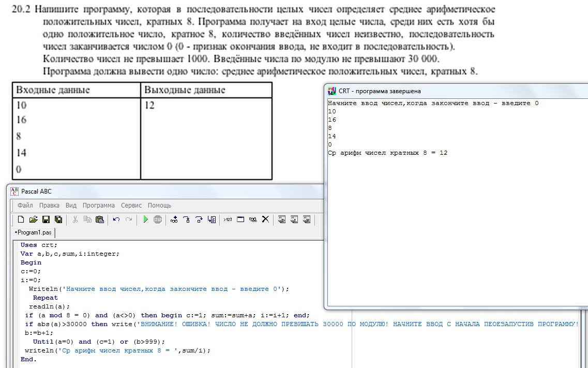
Task: Open the Помощь menu
Action: [x=159, y=205]
